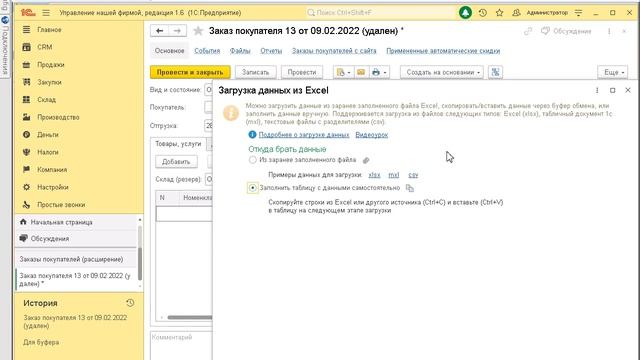Click the paperclip icon next to file option
Screen dimensions: 640x360
[366, 160]
